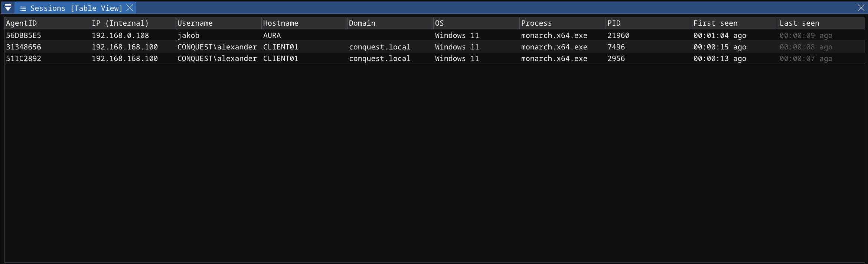Sort by PID column header
The height and width of the screenshot is (264, 868).
click(614, 23)
